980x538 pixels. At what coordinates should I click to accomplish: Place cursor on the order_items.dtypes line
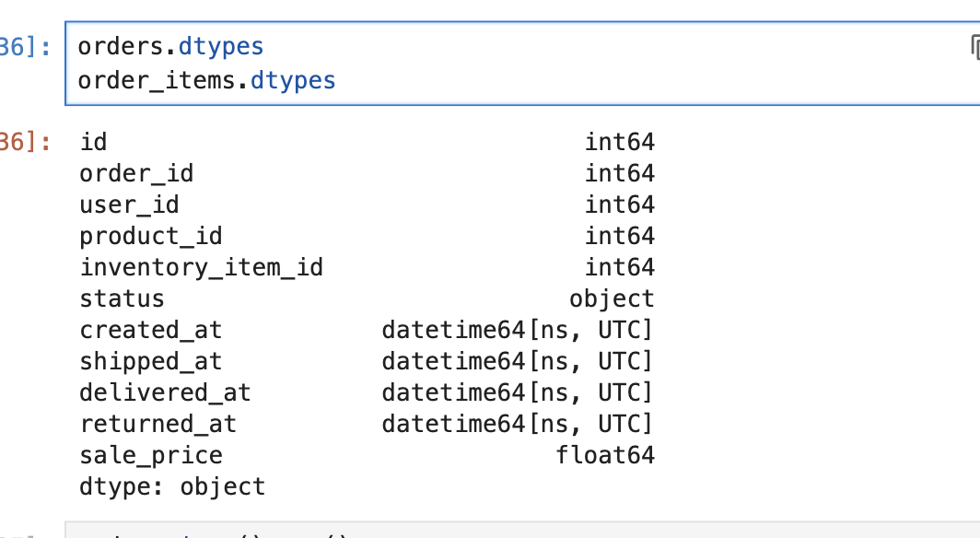[x=206, y=81]
